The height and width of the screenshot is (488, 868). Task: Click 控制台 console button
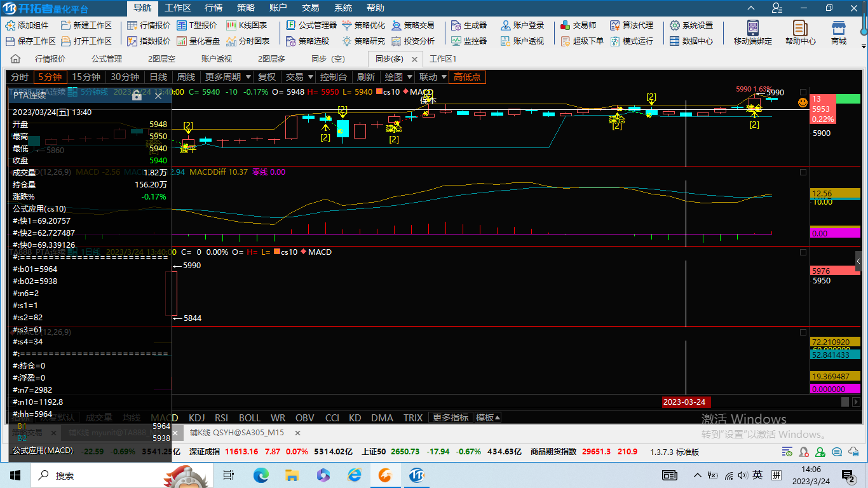click(x=333, y=77)
